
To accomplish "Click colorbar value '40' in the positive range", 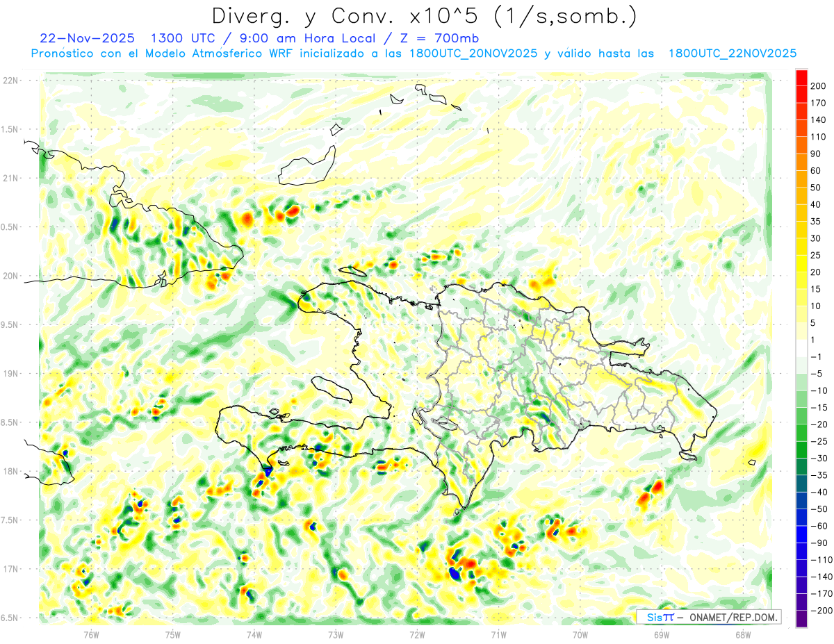I will point(816,205).
